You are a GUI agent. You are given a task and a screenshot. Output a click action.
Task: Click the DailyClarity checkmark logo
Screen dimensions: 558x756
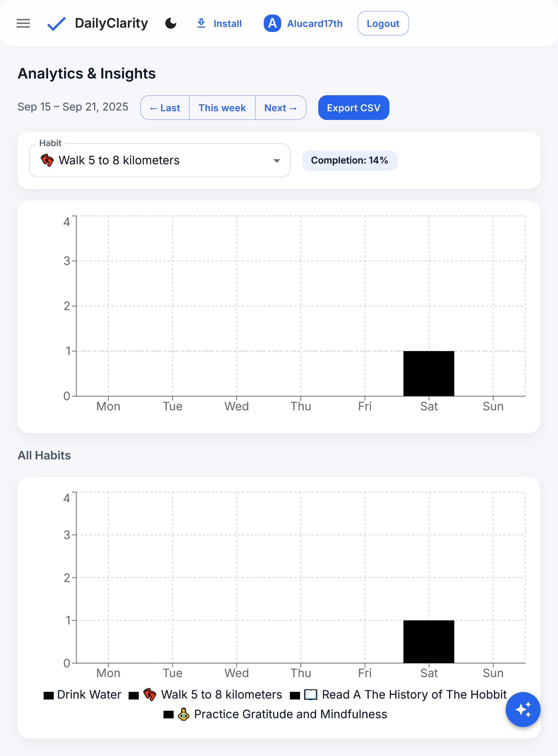click(56, 24)
